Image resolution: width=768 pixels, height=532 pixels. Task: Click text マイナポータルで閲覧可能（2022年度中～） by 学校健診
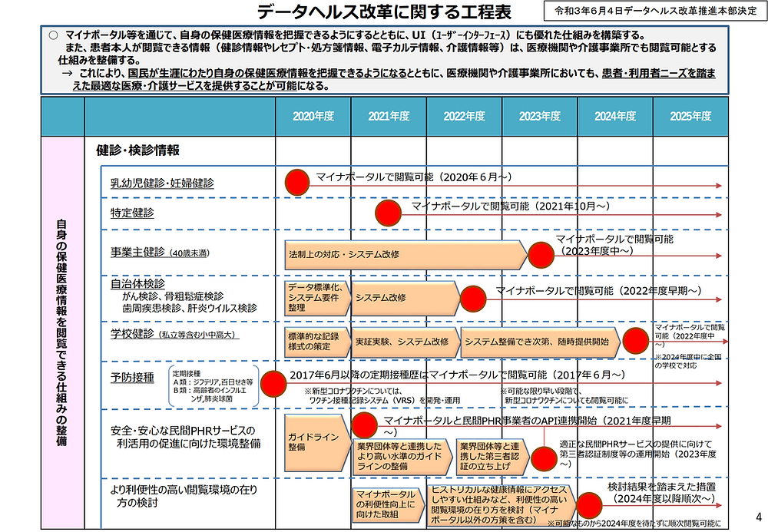coord(690,336)
